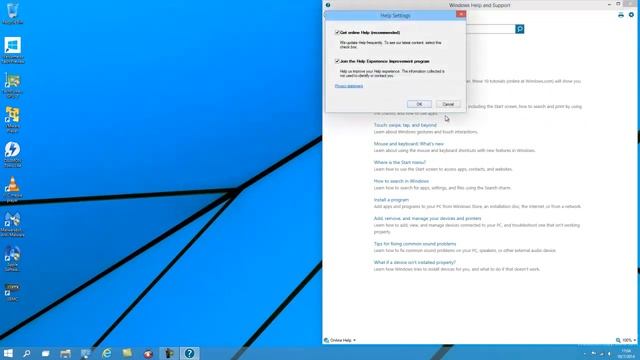Open 'How to search in Windows' topic
This screenshot has height=360, width=640.
[401, 181]
